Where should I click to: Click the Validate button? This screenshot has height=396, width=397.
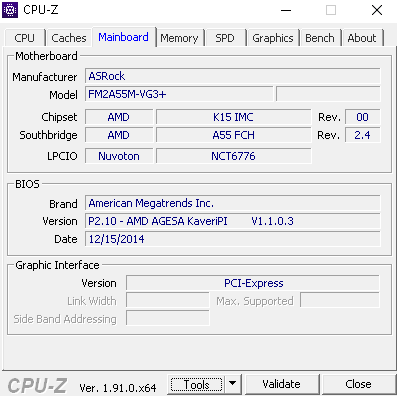pyautogui.click(x=281, y=384)
